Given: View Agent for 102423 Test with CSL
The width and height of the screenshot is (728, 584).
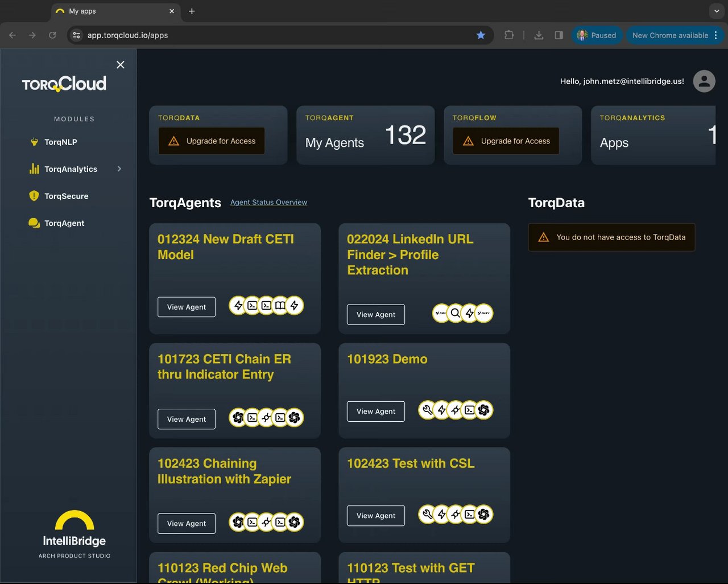Looking at the screenshot, I should [x=376, y=516].
